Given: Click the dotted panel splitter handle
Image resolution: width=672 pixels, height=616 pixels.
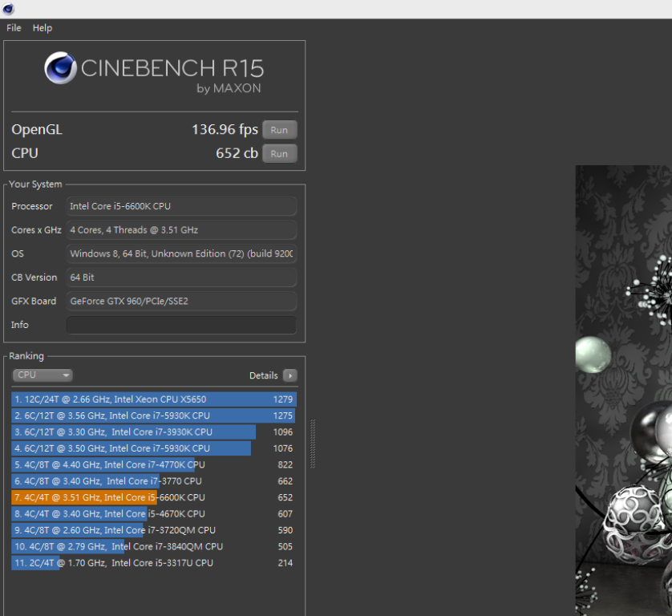Looking at the screenshot, I should coord(313,444).
